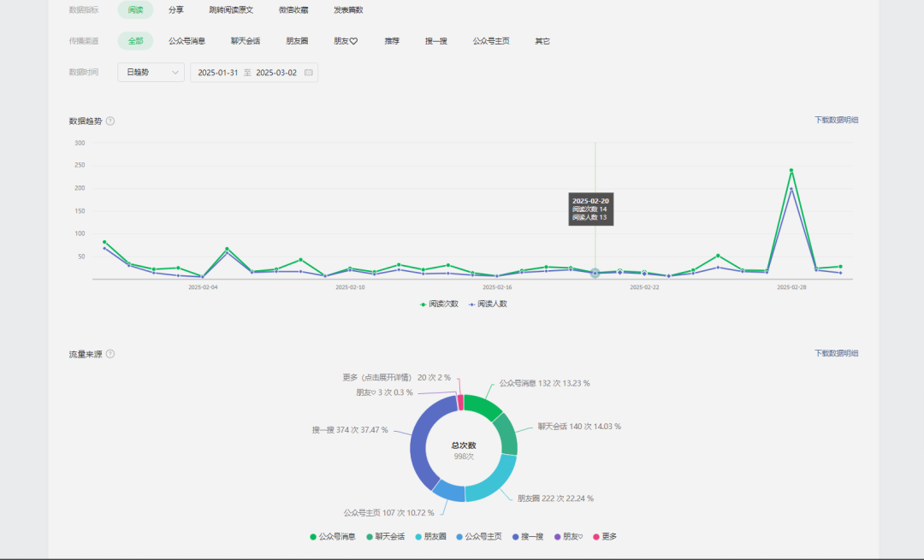Switch to the 分享 metric tab
Viewport: 924px width, 560px height.
175,10
